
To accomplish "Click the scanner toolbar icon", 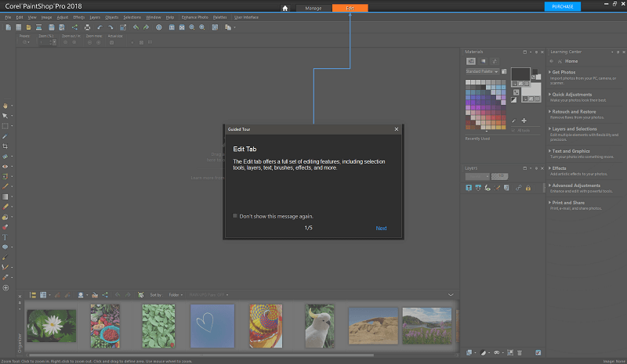I will [38, 27].
